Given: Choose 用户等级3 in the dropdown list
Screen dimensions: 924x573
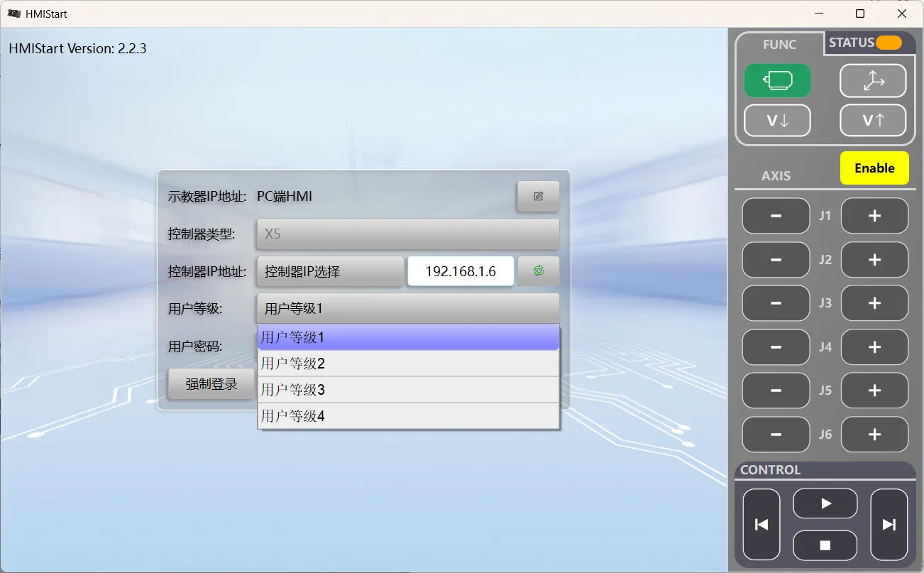Looking at the screenshot, I should click(x=409, y=390).
